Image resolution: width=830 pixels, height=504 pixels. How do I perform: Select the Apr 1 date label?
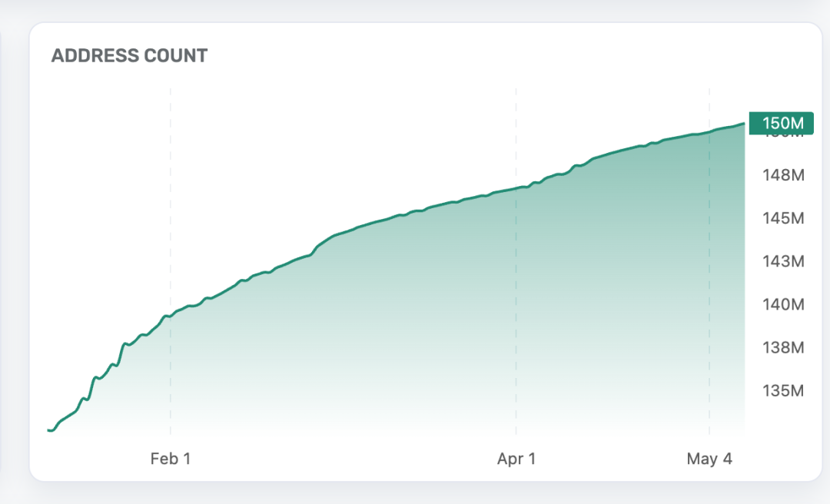tap(516, 459)
